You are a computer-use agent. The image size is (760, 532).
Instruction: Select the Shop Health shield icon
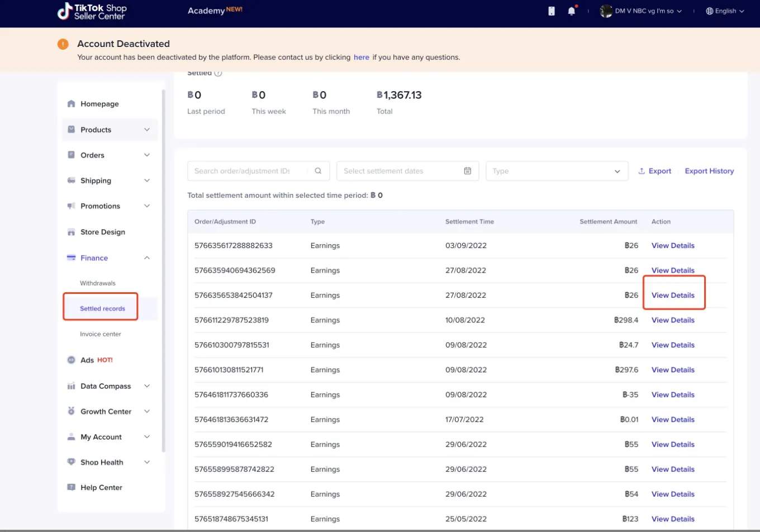pyautogui.click(x=71, y=462)
